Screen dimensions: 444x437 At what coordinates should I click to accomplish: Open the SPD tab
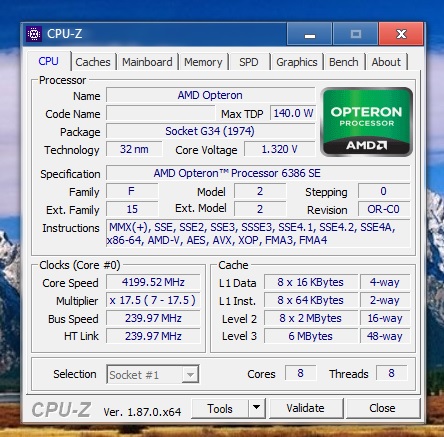(249, 62)
